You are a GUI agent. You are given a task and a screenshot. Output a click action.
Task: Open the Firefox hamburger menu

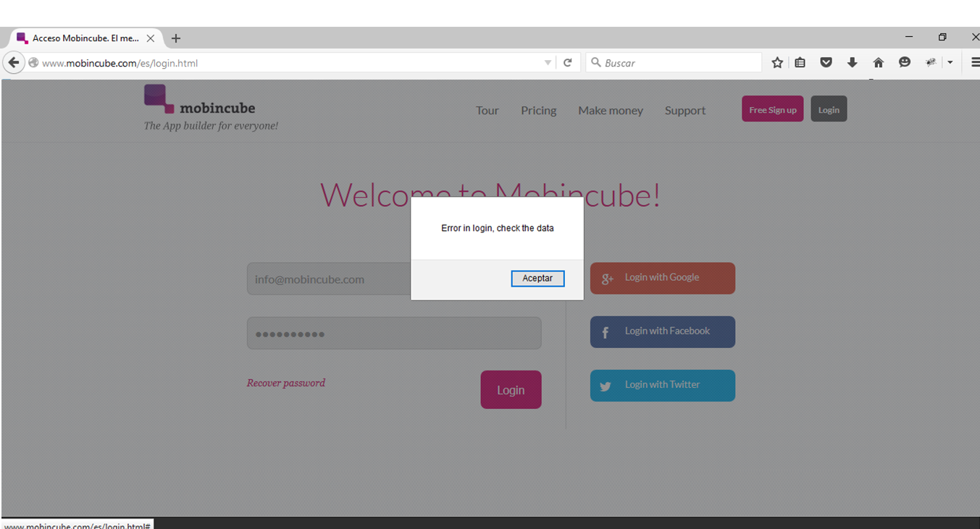pos(975,63)
